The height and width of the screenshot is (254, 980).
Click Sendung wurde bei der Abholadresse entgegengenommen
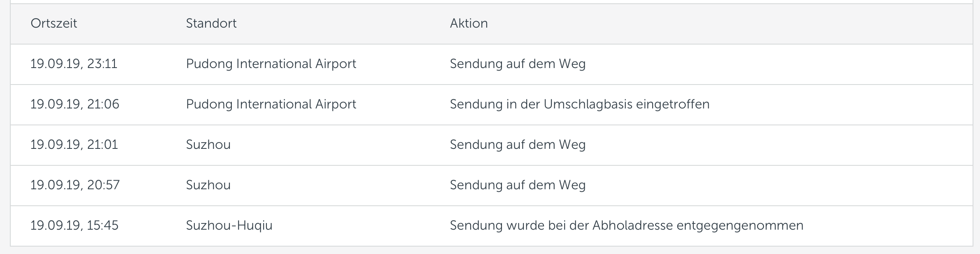coord(626,226)
